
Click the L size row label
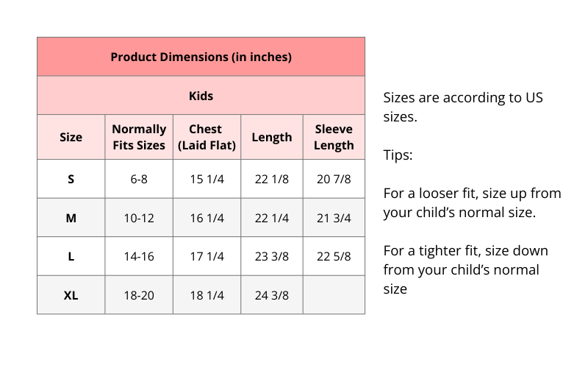click(x=71, y=257)
